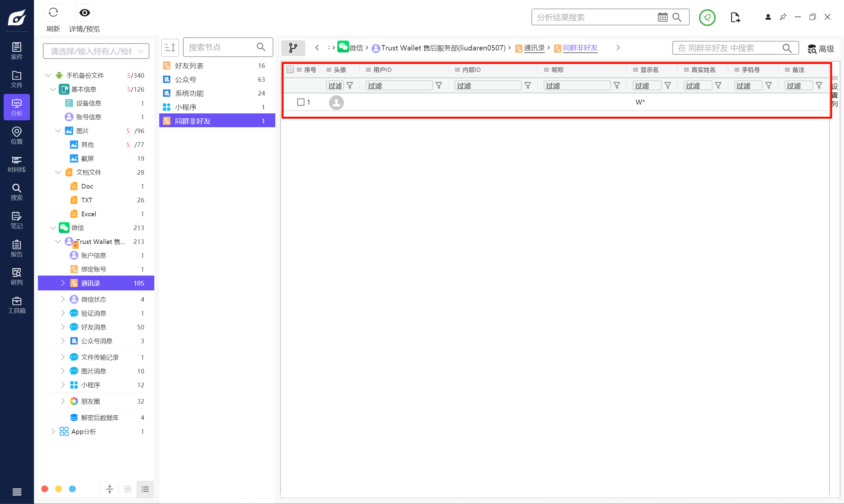Viewport: 844px width, 504px height.
Task: Open the 位置 sidebar icon
Action: click(16, 135)
